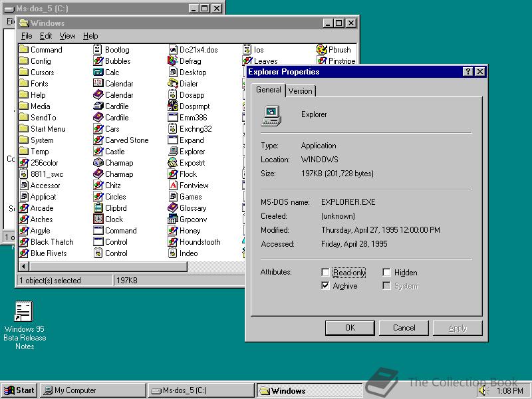Viewport: 532px width, 399px height.
Task: Select the Black Thatch bitmap icon
Action: 24,242
